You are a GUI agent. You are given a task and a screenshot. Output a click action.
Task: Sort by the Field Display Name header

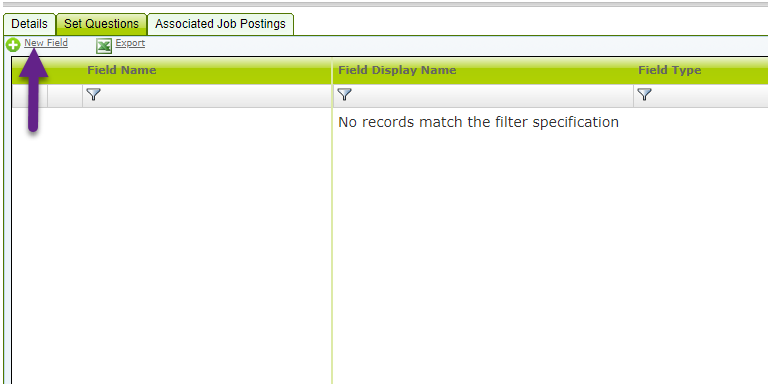click(397, 70)
